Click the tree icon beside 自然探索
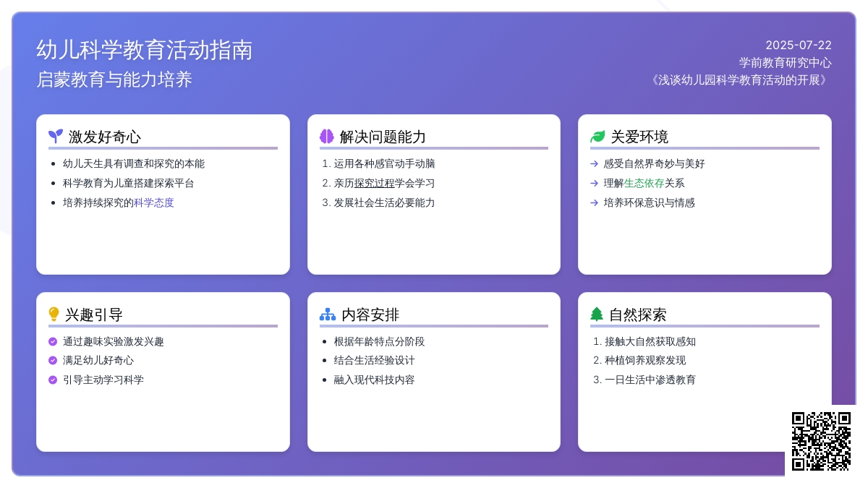868x488 pixels. [x=597, y=314]
